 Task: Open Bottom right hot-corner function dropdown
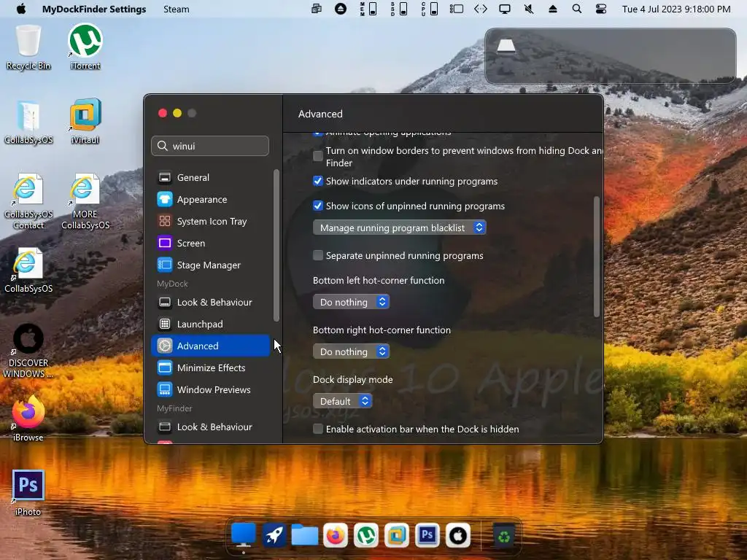click(351, 351)
